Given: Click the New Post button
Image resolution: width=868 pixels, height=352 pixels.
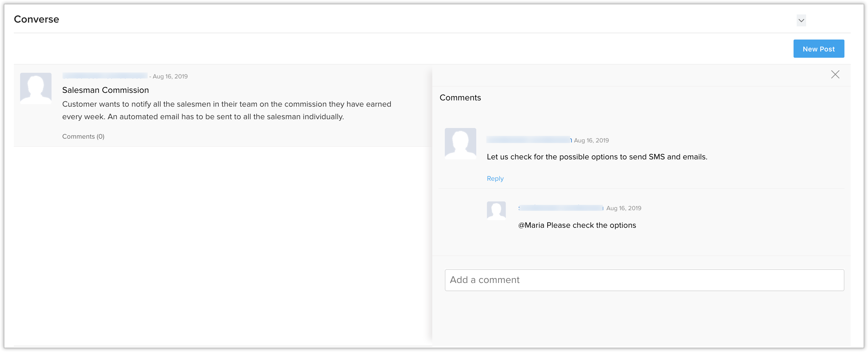Looking at the screenshot, I should pos(818,49).
